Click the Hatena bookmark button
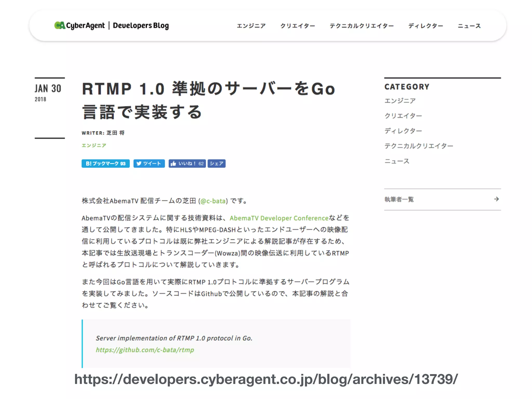Viewport: 532px width, 399px height. pos(105,163)
